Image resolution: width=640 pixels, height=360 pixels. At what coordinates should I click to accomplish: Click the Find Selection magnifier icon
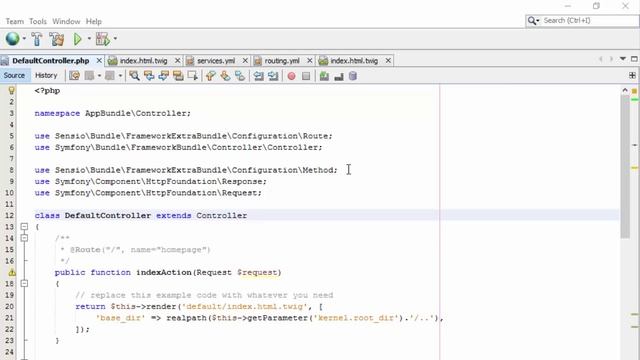coord(134,76)
